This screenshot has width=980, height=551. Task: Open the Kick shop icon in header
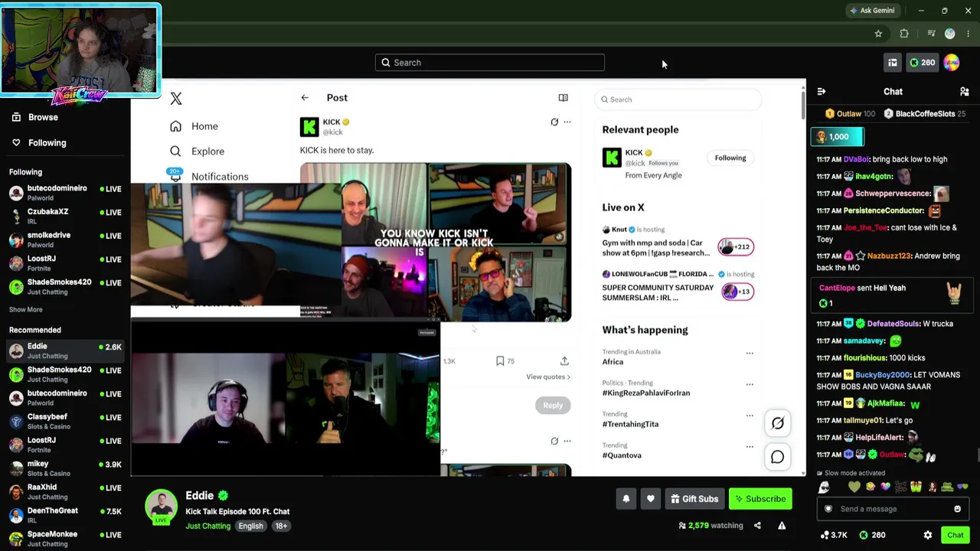pyautogui.click(x=893, y=63)
